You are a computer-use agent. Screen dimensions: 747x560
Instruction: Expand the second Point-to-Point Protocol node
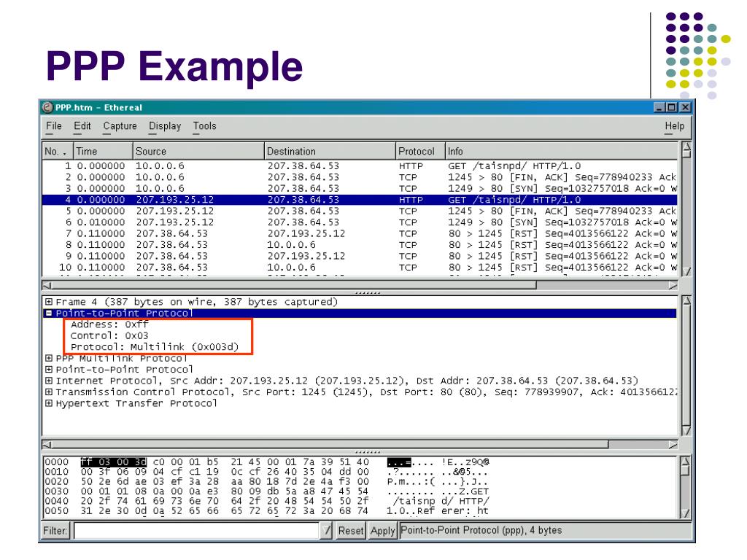[49, 370]
